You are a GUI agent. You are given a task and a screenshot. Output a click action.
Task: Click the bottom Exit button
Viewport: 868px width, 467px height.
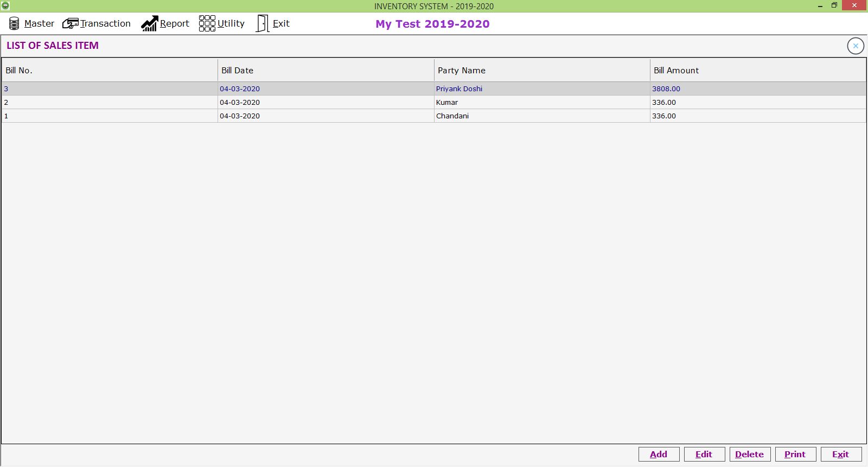[x=841, y=455]
